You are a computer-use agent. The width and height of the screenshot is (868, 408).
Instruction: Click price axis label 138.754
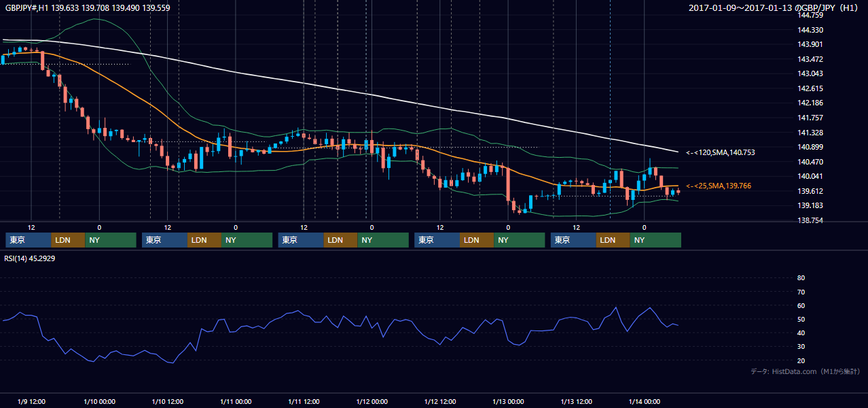810,220
